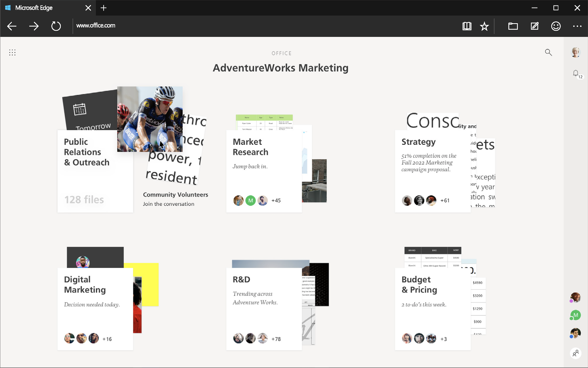Image resolution: width=588 pixels, height=368 pixels.
Task: Open the Community Volunteers link
Action: point(176,195)
